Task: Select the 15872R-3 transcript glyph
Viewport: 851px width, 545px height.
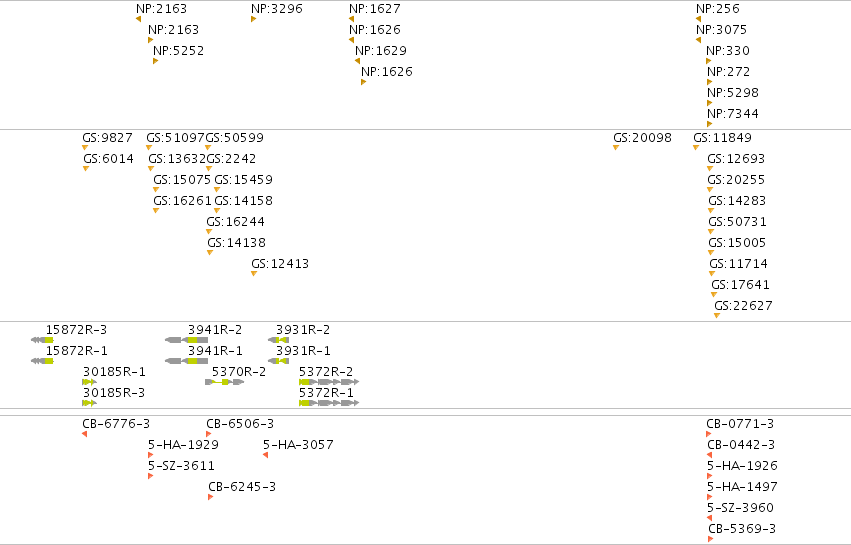Action: 42,340
